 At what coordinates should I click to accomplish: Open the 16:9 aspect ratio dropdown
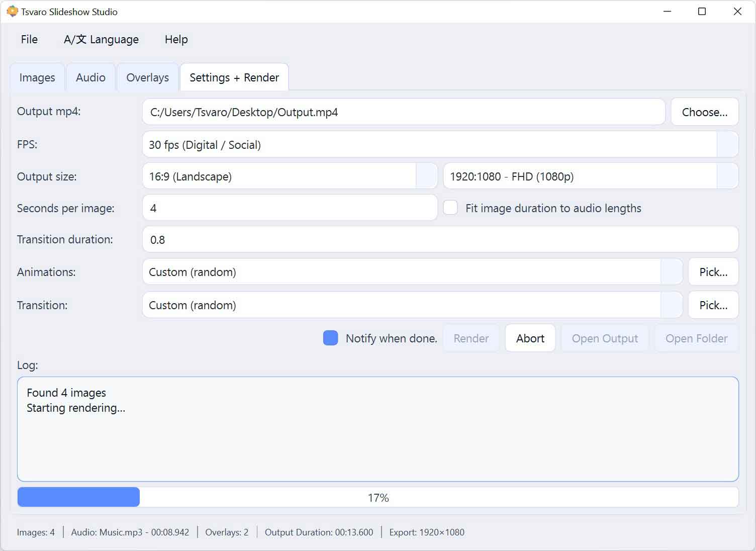[x=426, y=176]
